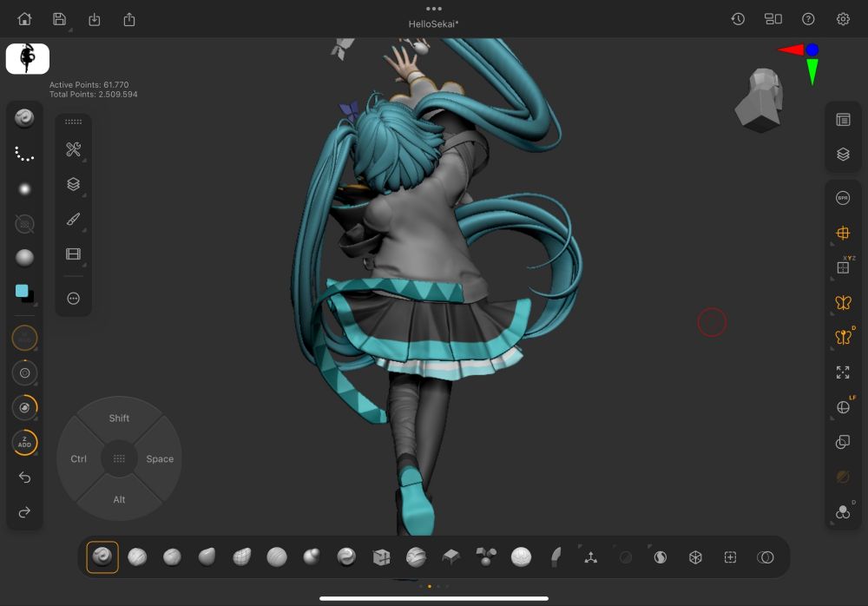The height and width of the screenshot is (606, 868).
Task: Expand the film strip movie menu
Action: pos(73,254)
